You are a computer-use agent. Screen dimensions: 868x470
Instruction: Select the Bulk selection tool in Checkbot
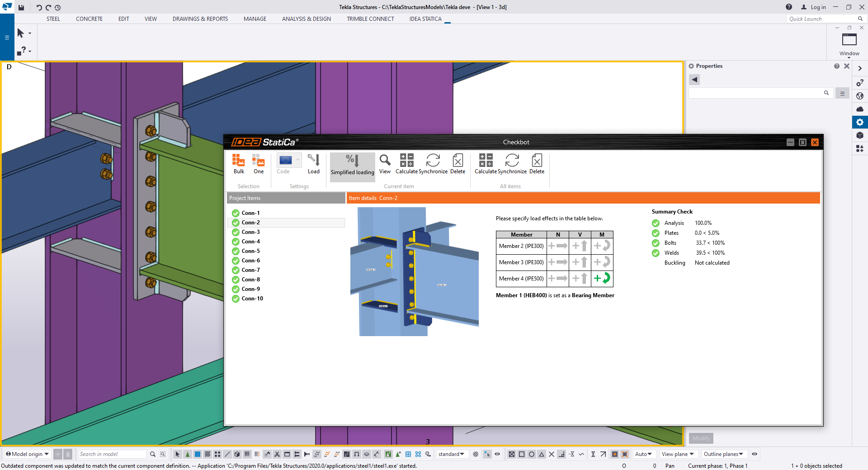238,164
